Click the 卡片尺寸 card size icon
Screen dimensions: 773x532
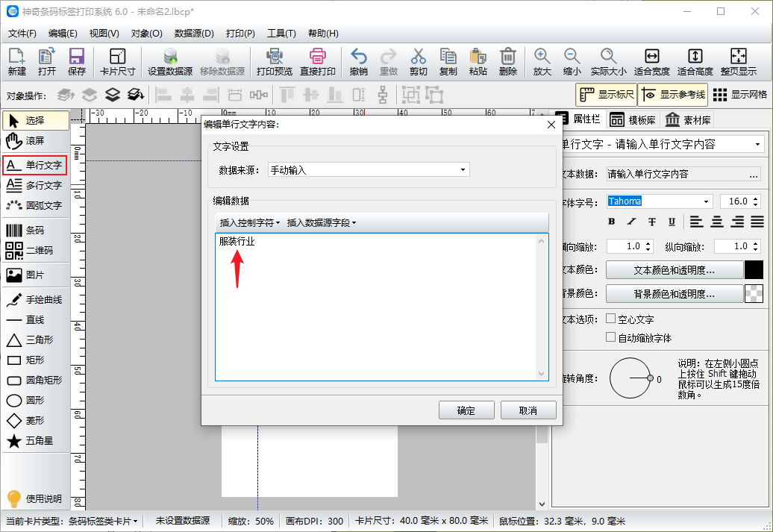[x=117, y=58]
